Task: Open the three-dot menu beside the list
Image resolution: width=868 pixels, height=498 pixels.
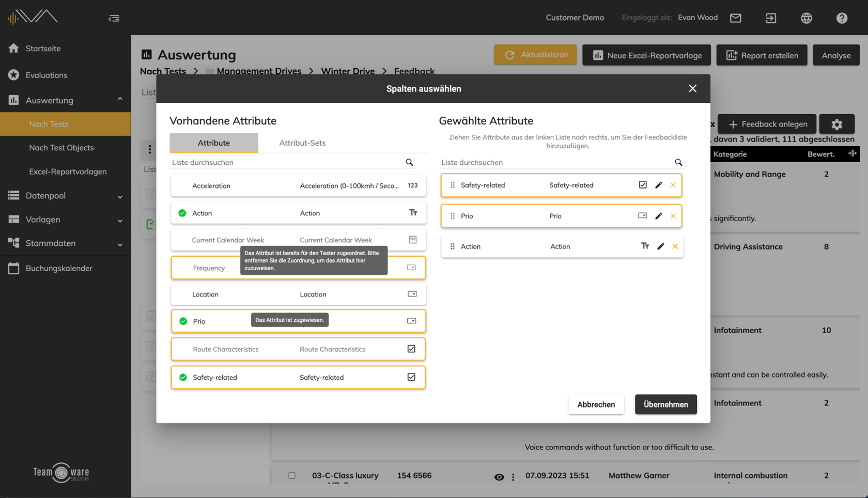Action: click(150, 149)
